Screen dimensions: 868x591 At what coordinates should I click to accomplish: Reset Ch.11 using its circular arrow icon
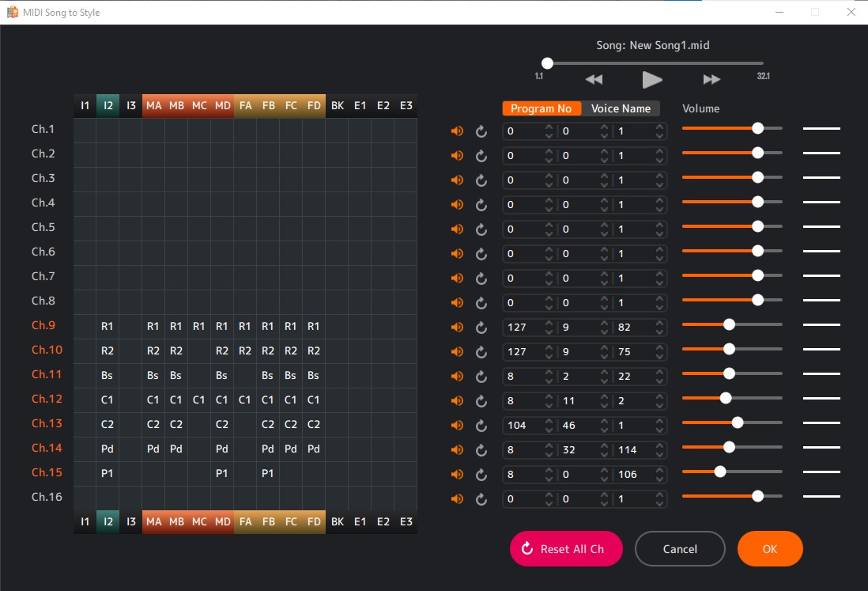(x=481, y=377)
